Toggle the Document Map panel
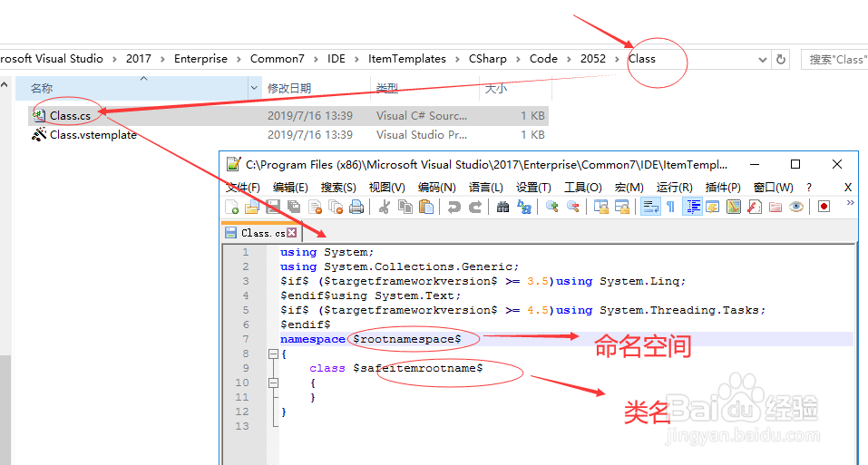 pyautogui.click(x=734, y=207)
